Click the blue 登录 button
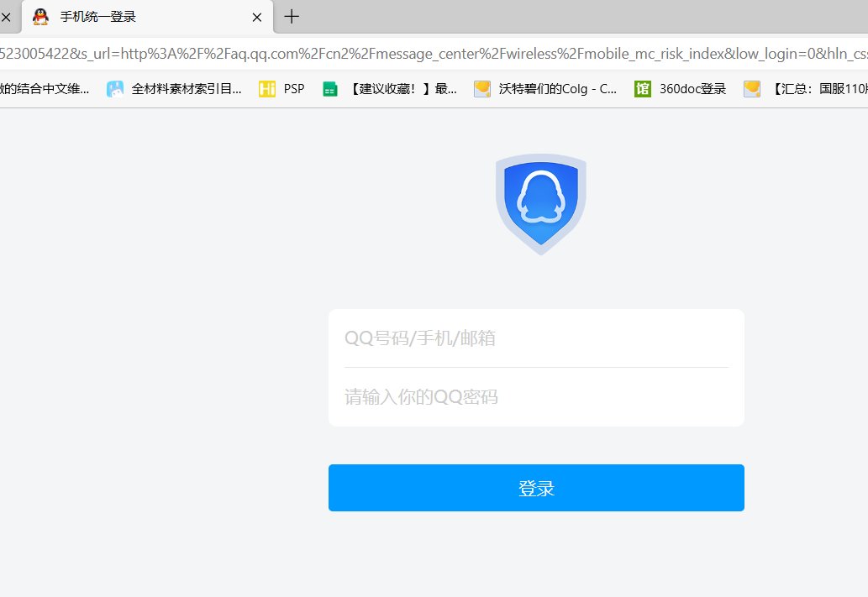Image resolution: width=868 pixels, height=597 pixels. [x=536, y=488]
